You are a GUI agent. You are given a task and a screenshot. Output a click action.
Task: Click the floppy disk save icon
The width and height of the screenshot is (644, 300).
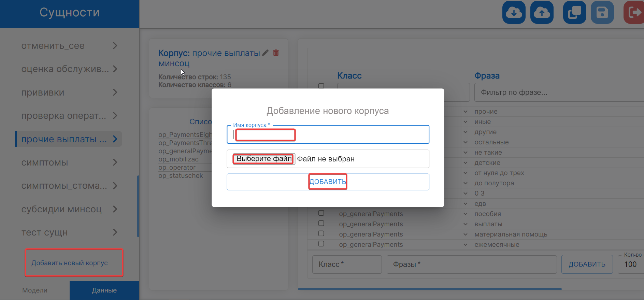(602, 13)
